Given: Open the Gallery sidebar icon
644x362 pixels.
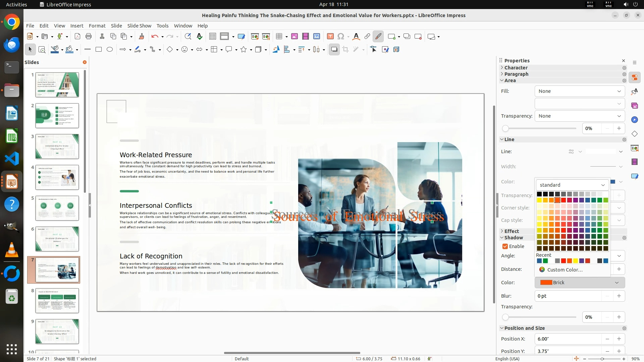Looking at the screenshot, I should (x=634, y=106).
